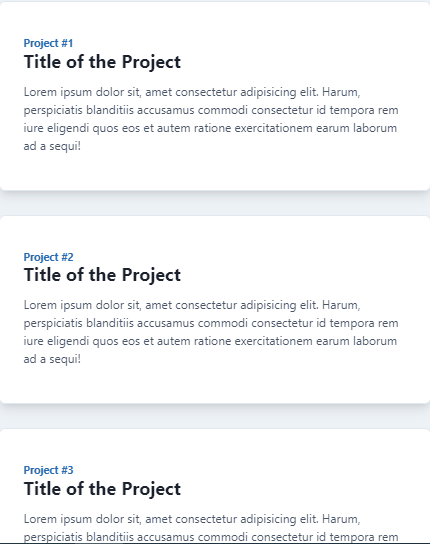430x544 pixels.
Task: Click empty space below the Project #1 description
Action: [x=215, y=172]
